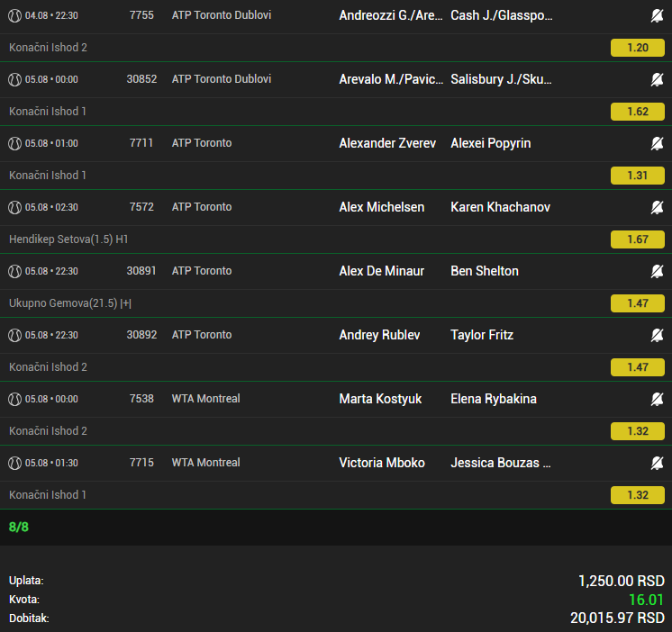Click tennis ball icon of match 30852
Image resolution: width=672 pixels, height=632 pixels.
[14, 79]
